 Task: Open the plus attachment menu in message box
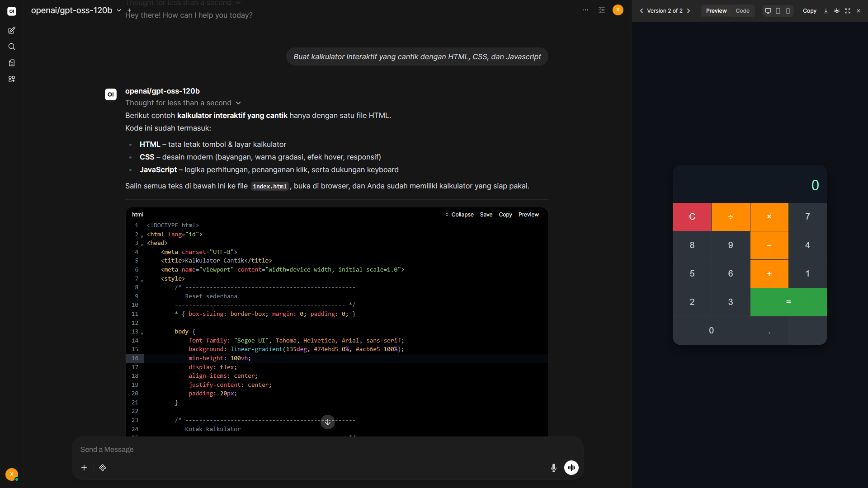pos(84,468)
